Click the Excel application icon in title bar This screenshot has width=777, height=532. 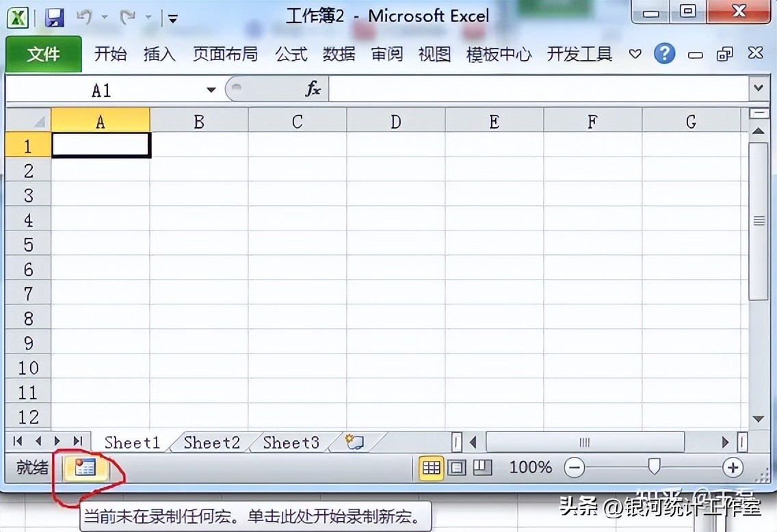tap(18, 18)
